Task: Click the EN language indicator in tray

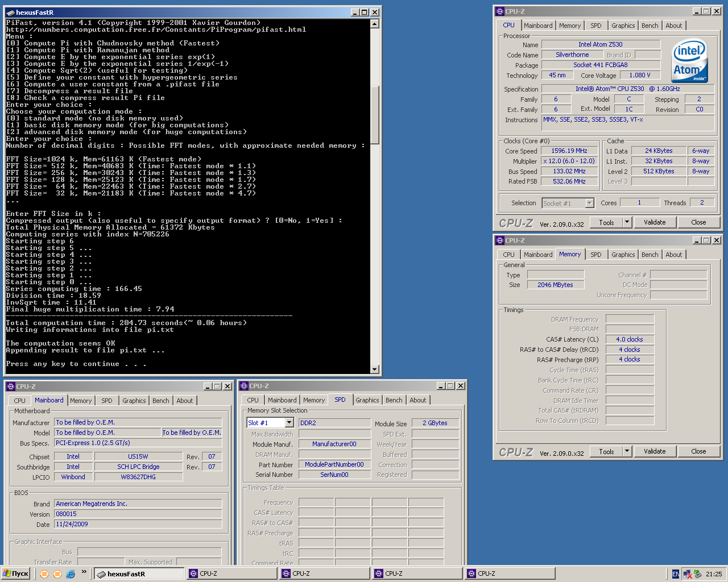Action: (676, 574)
